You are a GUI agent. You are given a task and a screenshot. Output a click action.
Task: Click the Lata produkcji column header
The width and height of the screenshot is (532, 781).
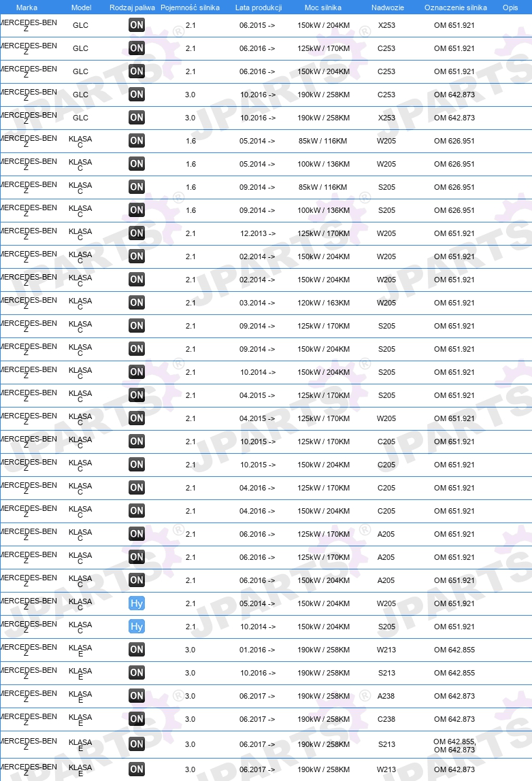coord(259,7)
